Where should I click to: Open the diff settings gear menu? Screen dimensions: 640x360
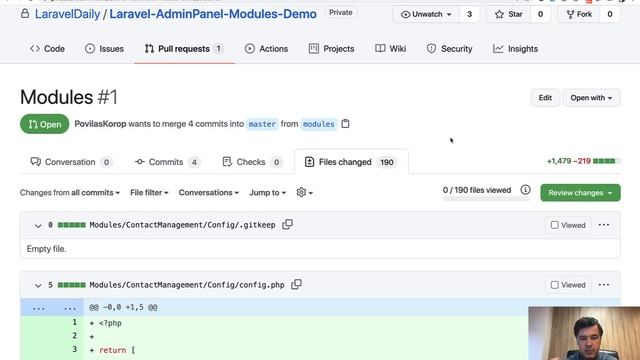304,192
